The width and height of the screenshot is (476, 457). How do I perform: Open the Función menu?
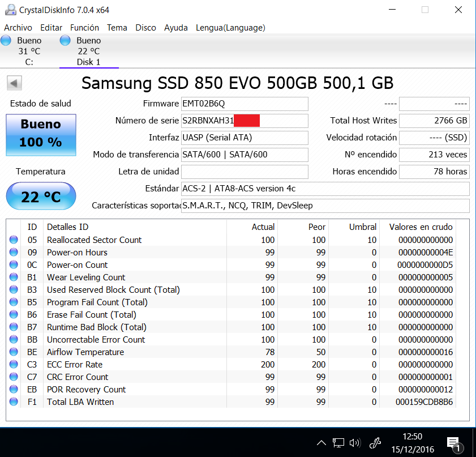point(85,28)
